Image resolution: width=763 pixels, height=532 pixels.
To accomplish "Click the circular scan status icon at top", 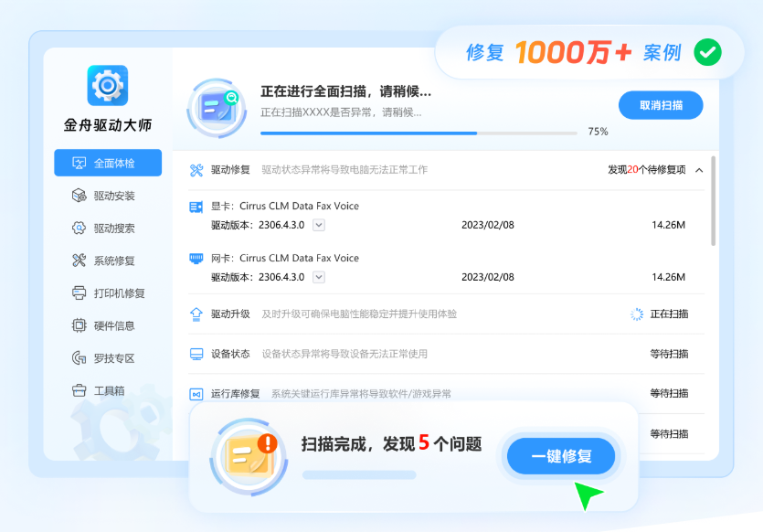I will point(217,108).
